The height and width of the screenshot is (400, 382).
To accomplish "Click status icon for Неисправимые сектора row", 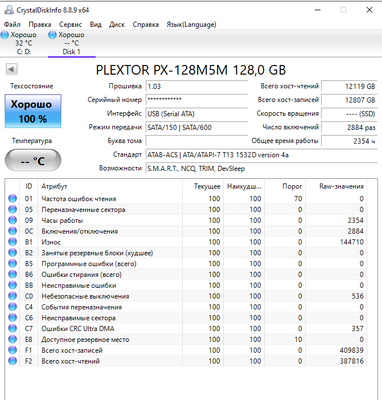I will click(13, 318).
